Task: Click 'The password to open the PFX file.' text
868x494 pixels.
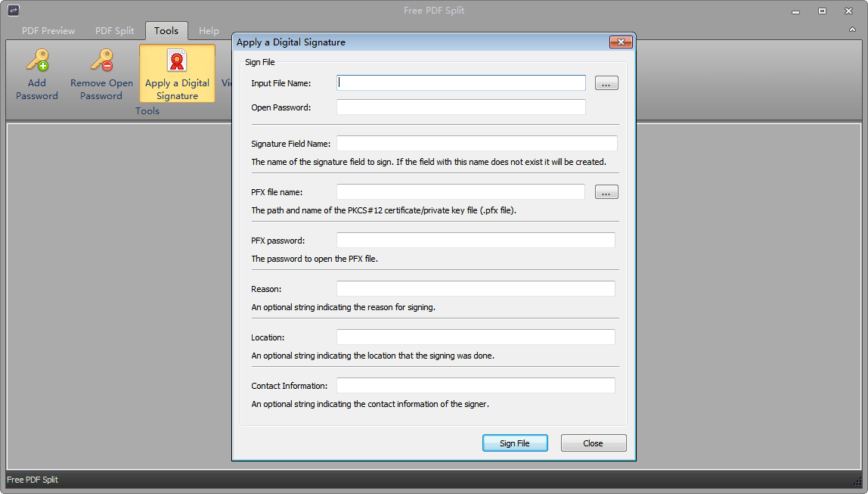Action: point(315,259)
